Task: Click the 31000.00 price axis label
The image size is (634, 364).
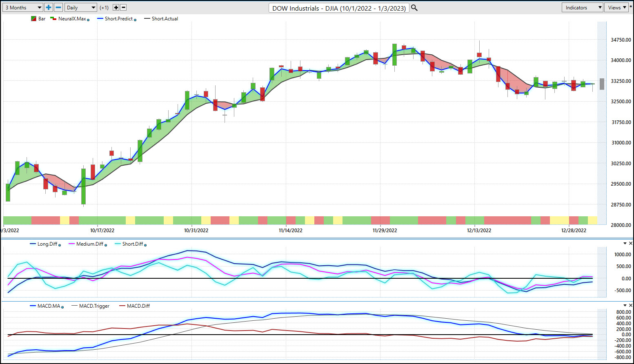Action: (x=621, y=143)
